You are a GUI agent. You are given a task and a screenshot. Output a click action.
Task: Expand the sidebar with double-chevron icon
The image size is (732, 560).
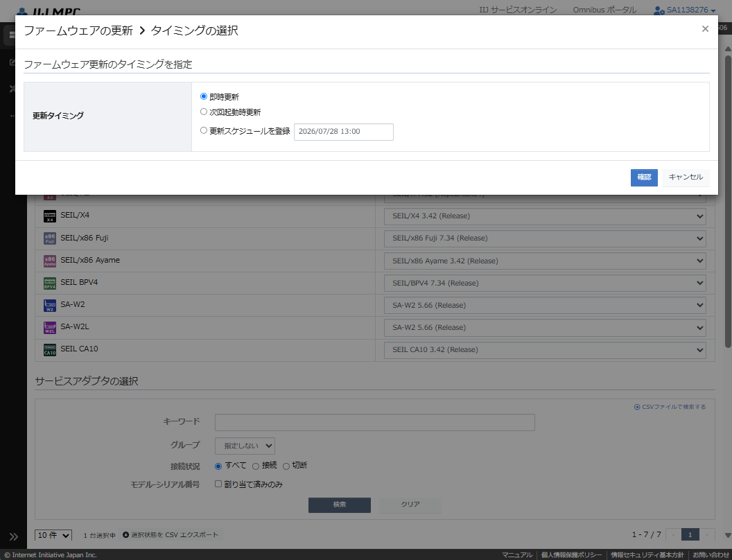pos(14,536)
